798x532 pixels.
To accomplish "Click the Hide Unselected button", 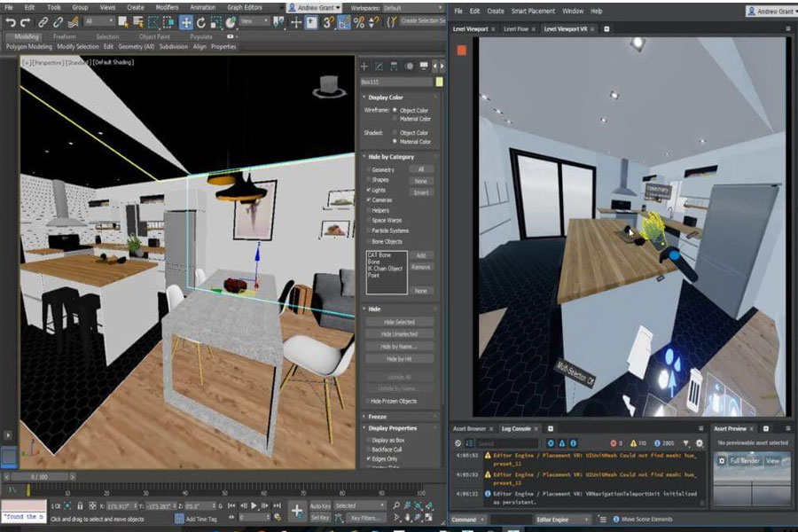I will coord(400,334).
